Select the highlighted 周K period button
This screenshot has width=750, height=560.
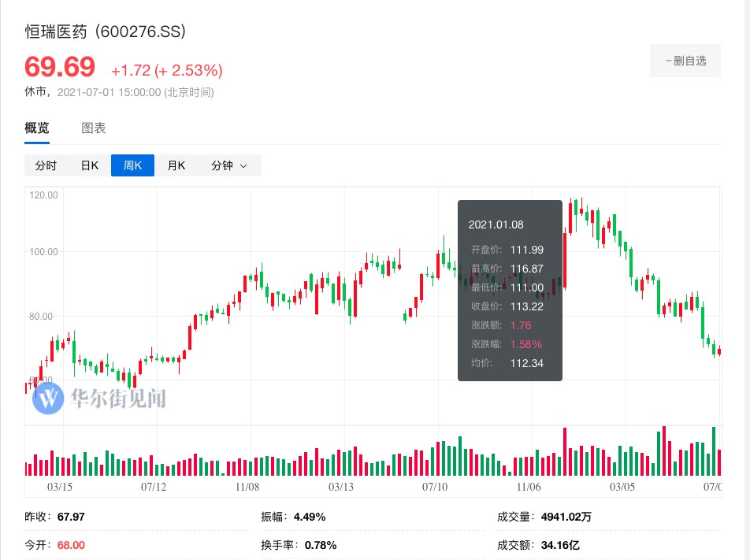coord(132,165)
